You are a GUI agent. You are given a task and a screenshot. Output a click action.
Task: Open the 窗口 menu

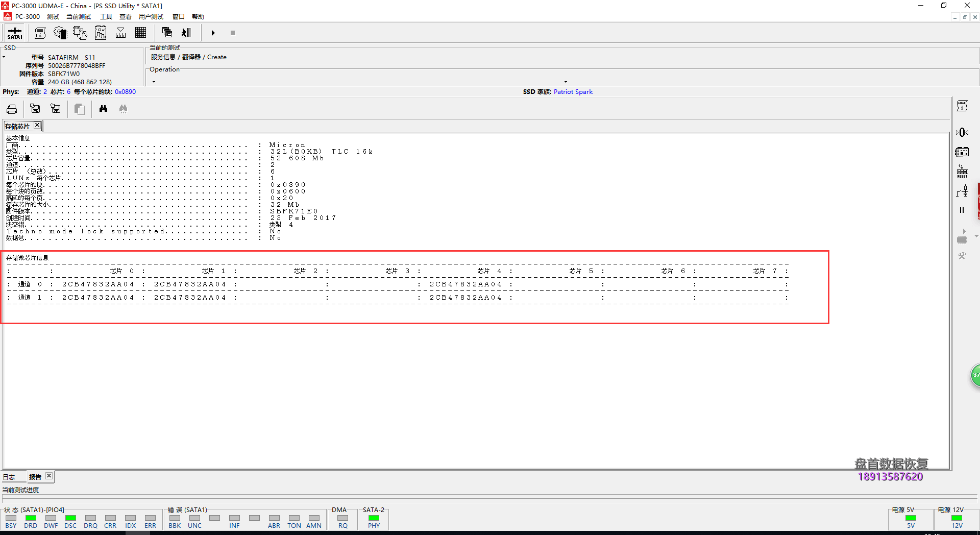tap(179, 16)
